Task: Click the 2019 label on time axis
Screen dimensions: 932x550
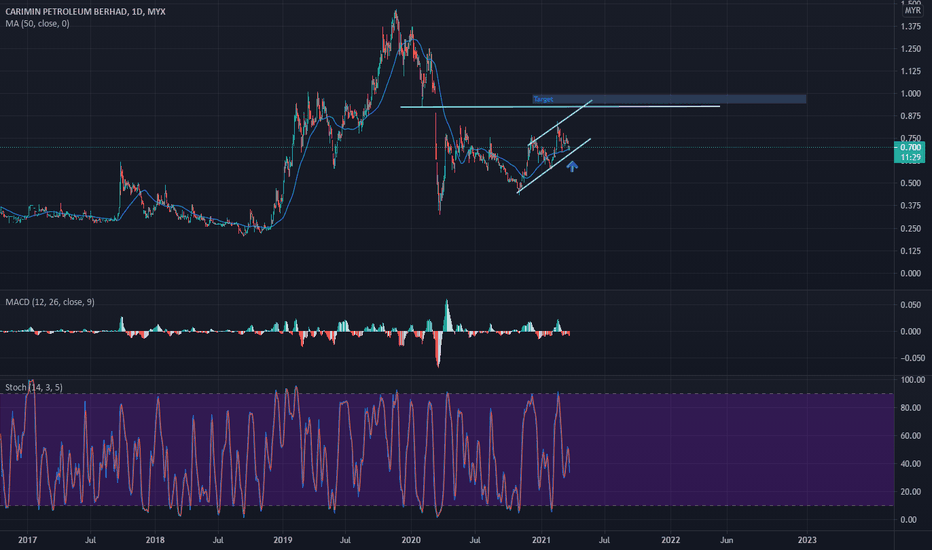Action: pos(282,540)
